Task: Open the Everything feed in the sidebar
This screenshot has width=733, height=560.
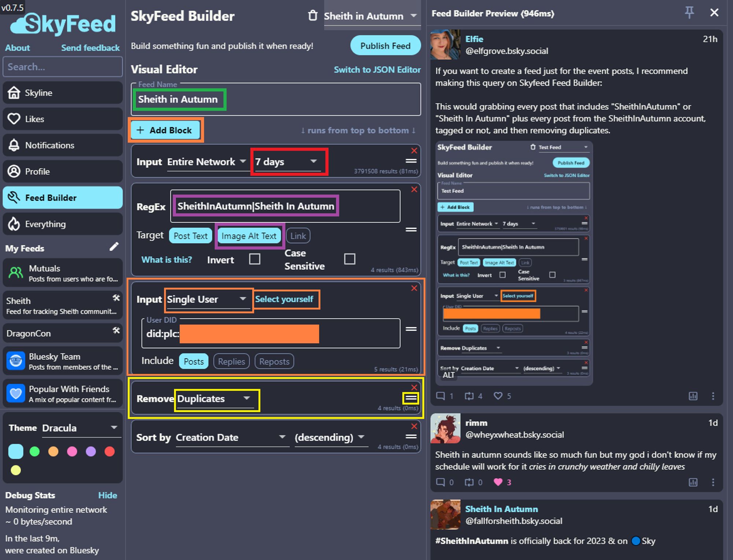Action: pyautogui.click(x=63, y=224)
